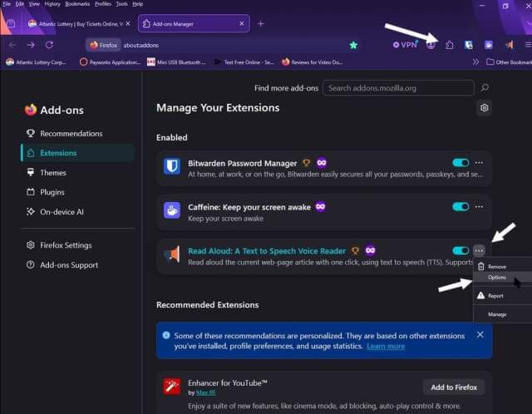The image size is (532, 414).
Task: Click Bitwarden's private browsing mask badge
Action: [x=322, y=163]
